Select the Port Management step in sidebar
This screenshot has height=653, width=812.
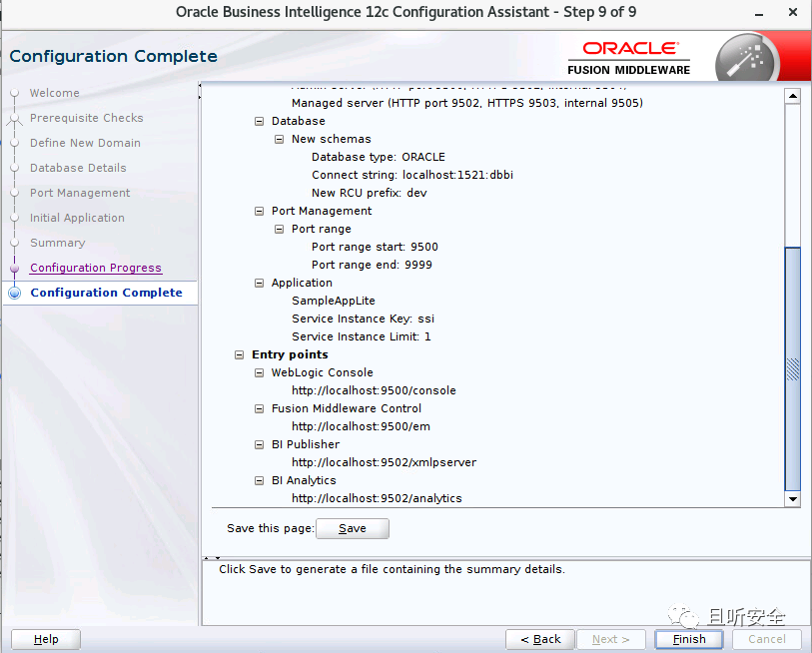(x=80, y=193)
